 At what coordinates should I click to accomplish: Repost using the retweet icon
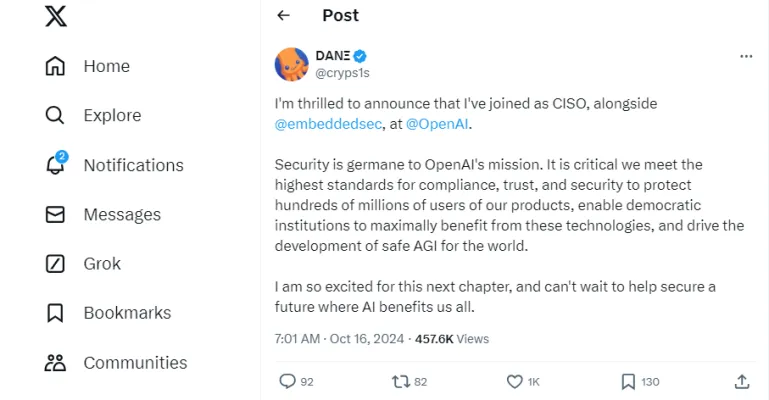click(401, 381)
